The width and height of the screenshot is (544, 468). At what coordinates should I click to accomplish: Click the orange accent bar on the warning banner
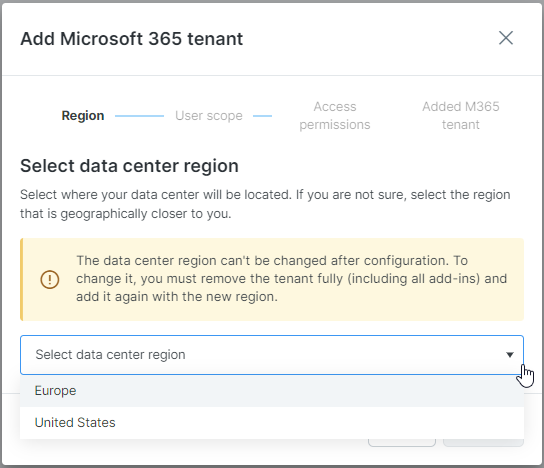[x=22, y=279]
